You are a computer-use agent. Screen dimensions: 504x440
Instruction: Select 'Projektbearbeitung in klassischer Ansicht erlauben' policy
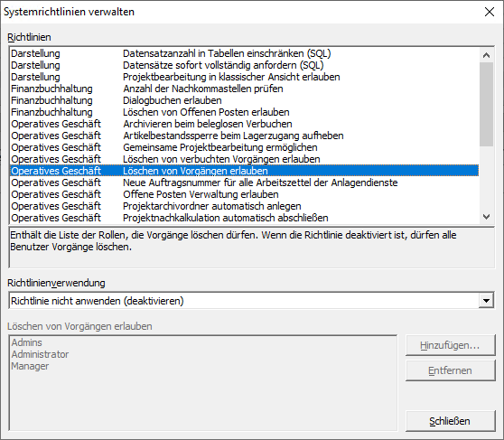244,77
